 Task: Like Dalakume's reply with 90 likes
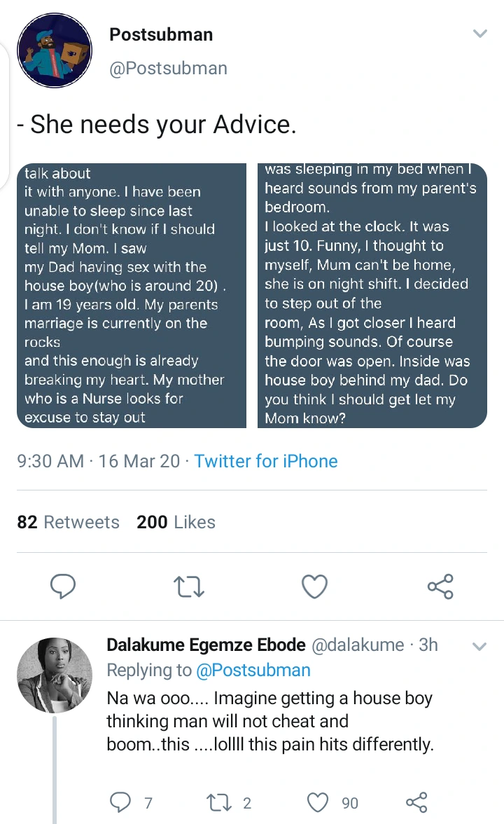pos(319,802)
